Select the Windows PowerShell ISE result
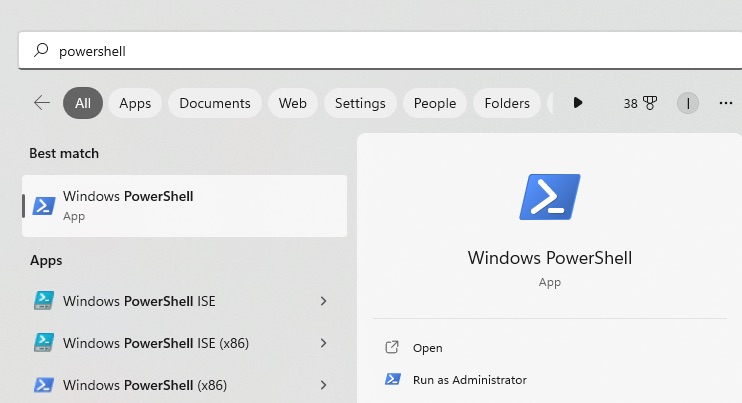Viewport: 742px width, 403px height. [x=185, y=301]
